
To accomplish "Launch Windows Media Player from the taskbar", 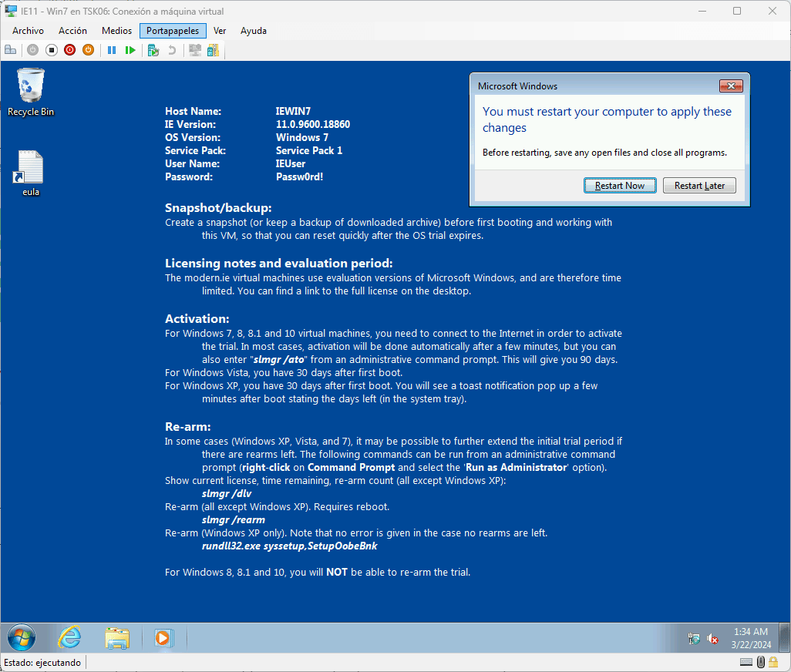I will pos(162,638).
